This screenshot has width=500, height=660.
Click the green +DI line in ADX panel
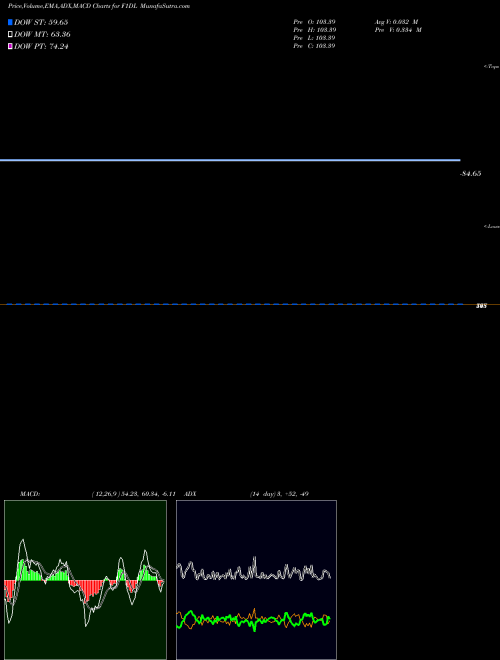[x=253, y=620]
